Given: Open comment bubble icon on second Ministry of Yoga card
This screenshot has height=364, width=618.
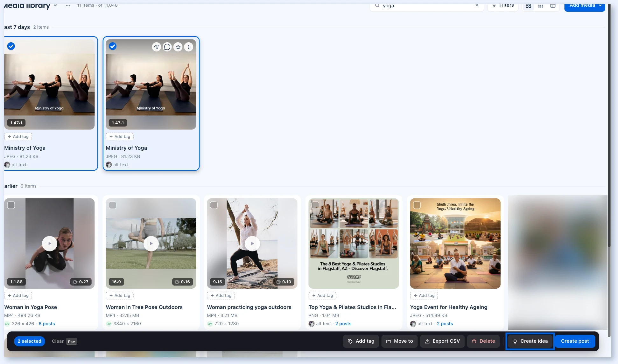Looking at the screenshot, I should (x=167, y=47).
